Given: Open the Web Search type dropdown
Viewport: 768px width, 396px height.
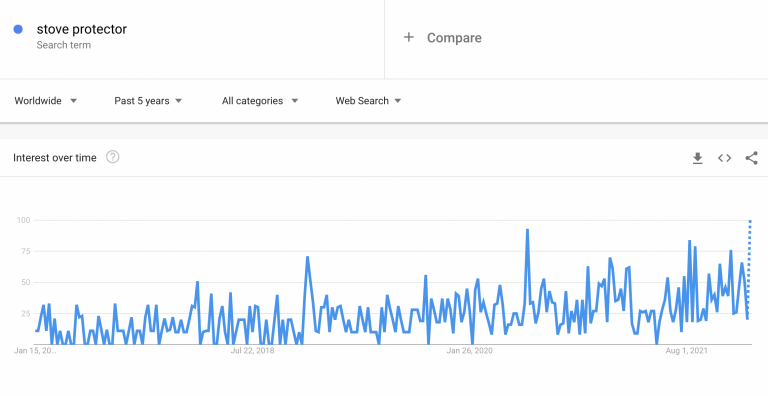Looking at the screenshot, I should pos(368,101).
